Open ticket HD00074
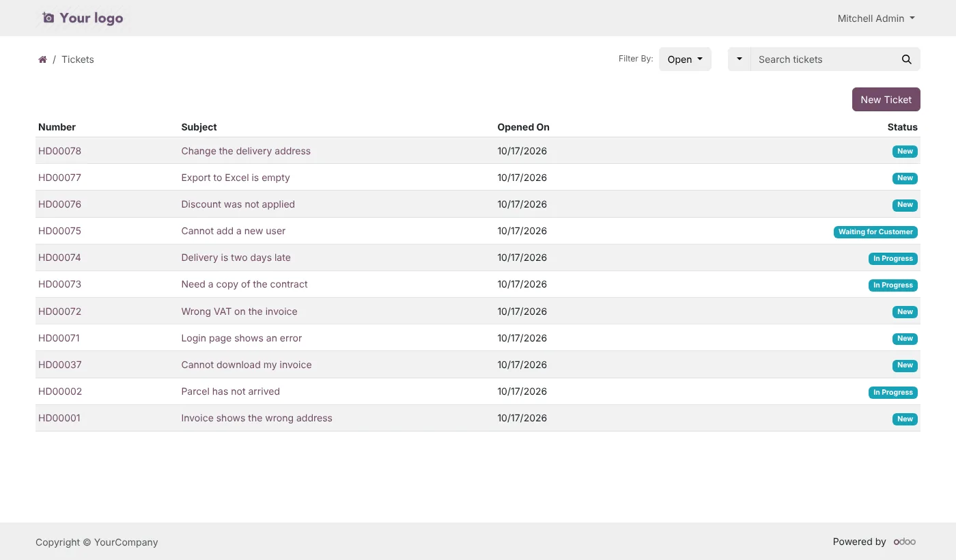 click(59, 257)
